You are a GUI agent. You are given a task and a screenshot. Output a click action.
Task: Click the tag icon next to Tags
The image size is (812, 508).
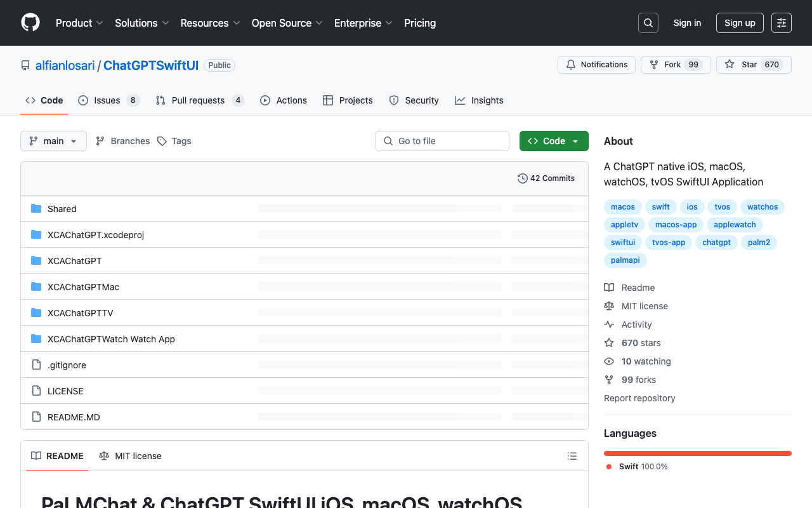point(162,141)
